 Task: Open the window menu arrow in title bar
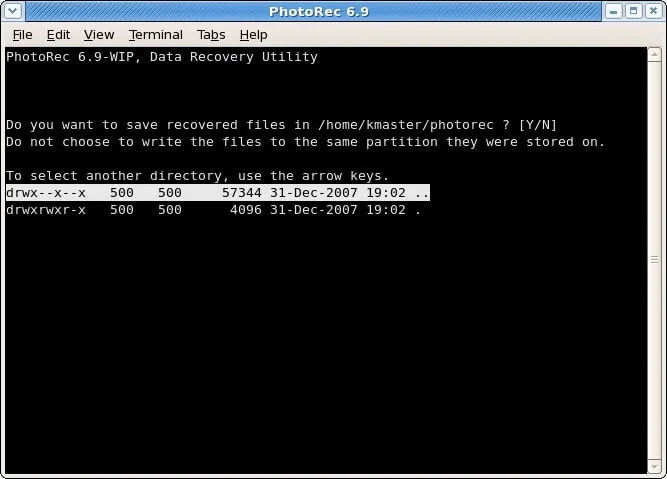13,11
